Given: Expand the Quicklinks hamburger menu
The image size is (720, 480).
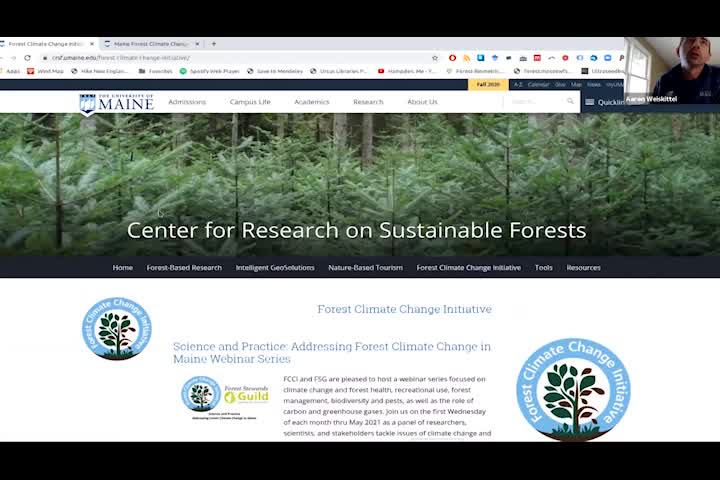Looking at the screenshot, I should click(590, 102).
